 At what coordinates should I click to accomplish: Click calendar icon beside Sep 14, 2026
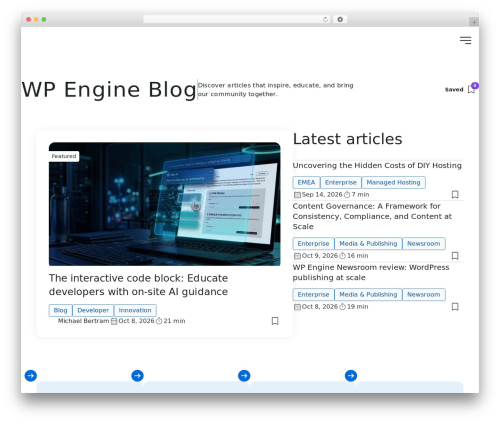point(297,195)
